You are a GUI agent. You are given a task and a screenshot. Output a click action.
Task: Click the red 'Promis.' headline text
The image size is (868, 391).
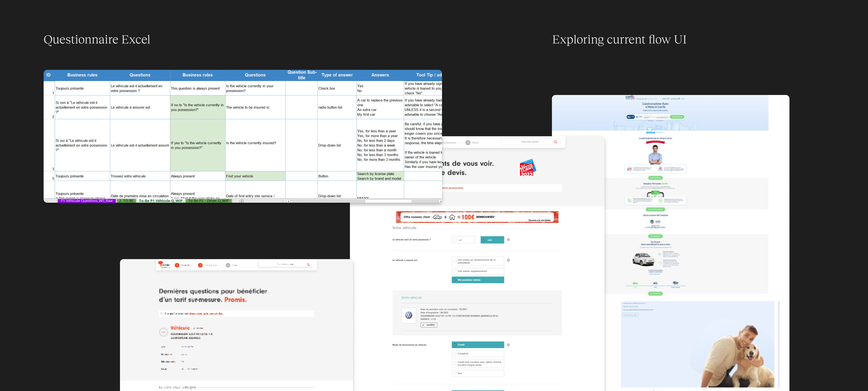click(236, 300)
